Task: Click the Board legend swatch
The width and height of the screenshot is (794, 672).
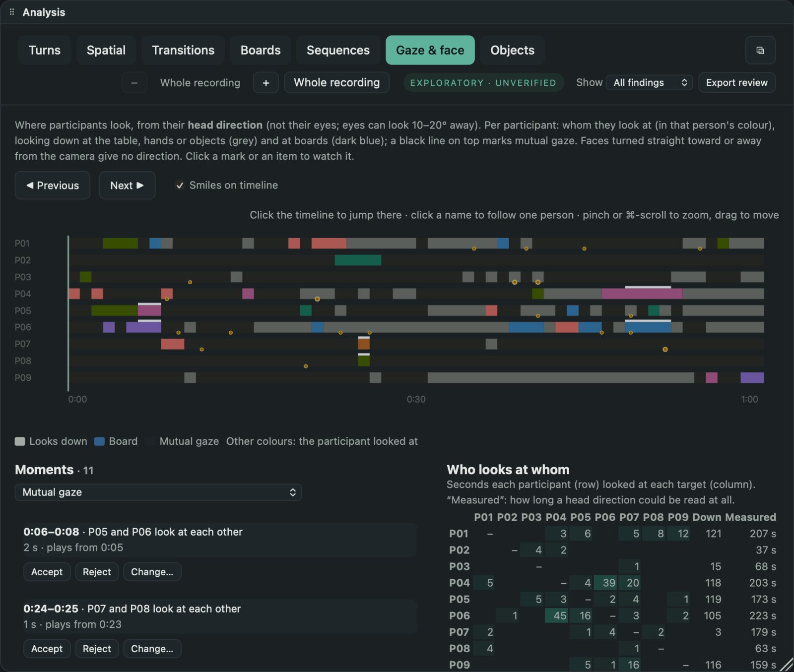Action: click(x=99, y=441)
